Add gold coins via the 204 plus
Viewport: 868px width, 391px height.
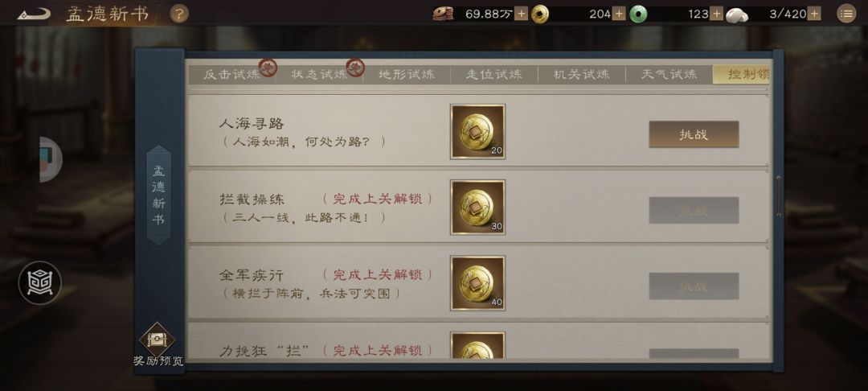coord(619,14)
